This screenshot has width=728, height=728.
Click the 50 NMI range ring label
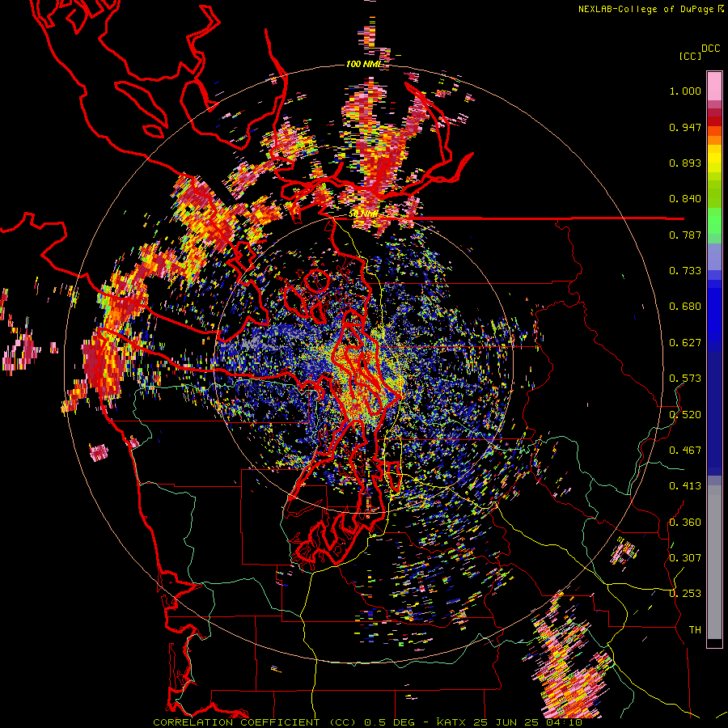(x=363, y=214)
